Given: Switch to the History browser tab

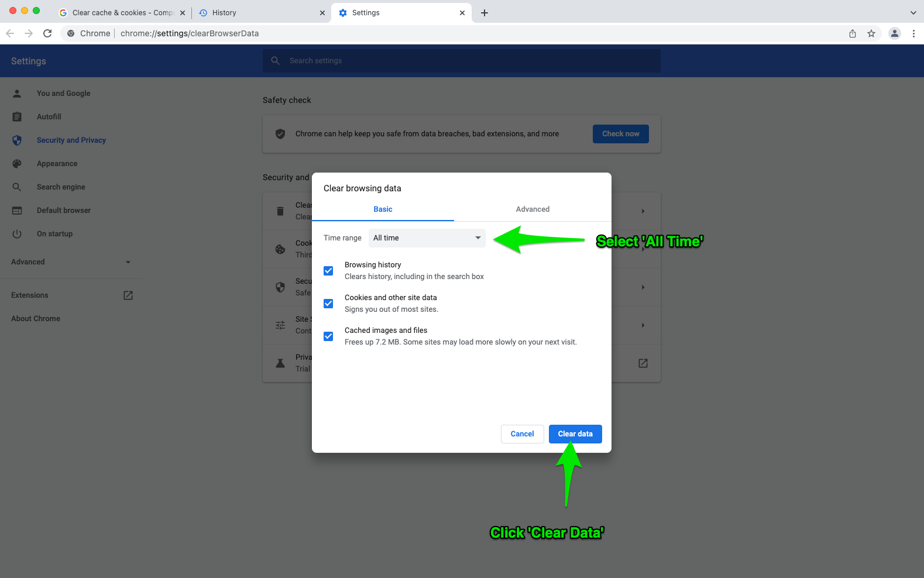Looking at the screenshot, I should click(x=257, y=13).
